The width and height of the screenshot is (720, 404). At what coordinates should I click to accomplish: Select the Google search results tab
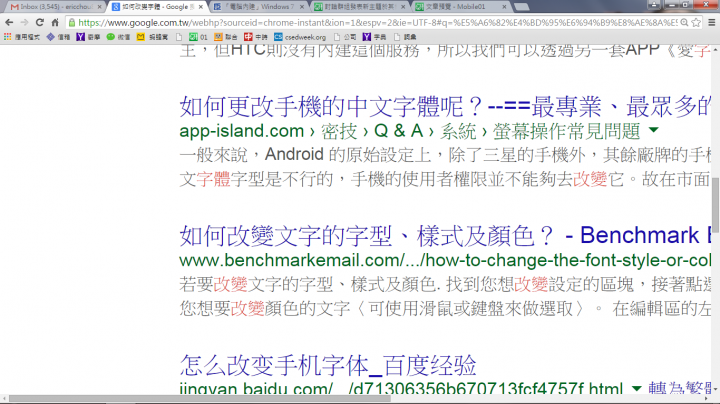tap(157, 7)
